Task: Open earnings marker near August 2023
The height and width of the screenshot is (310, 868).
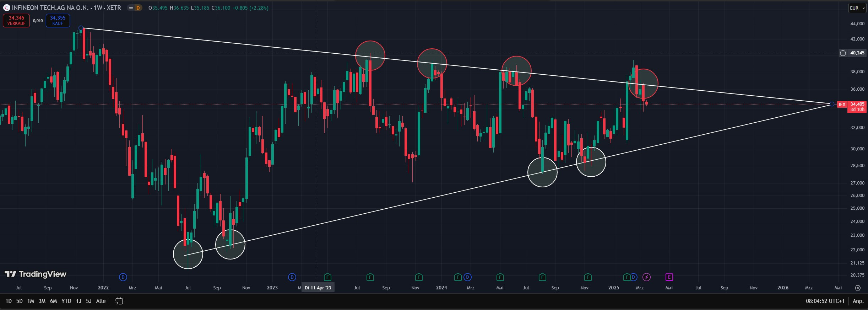Action: [x=370, y=277]
